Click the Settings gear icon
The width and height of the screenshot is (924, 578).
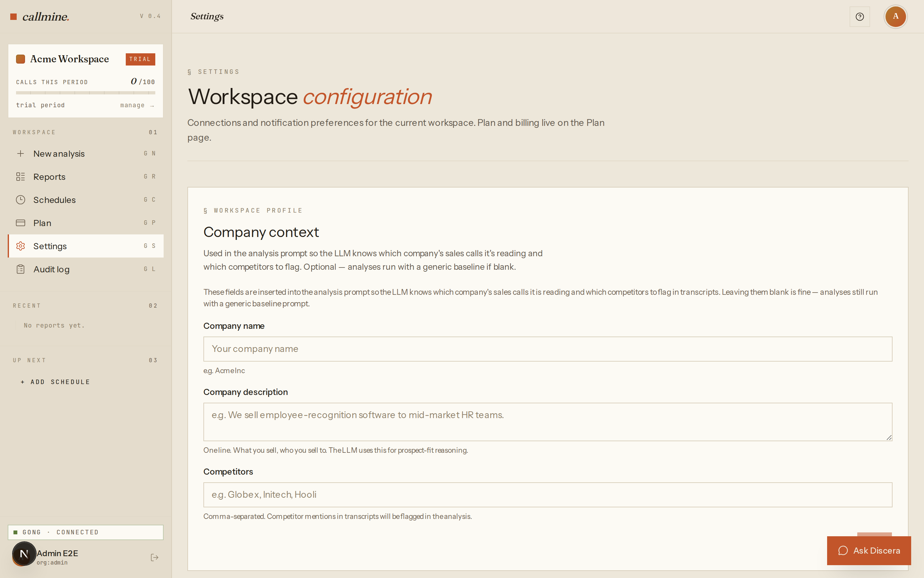(x=21, y=246)
